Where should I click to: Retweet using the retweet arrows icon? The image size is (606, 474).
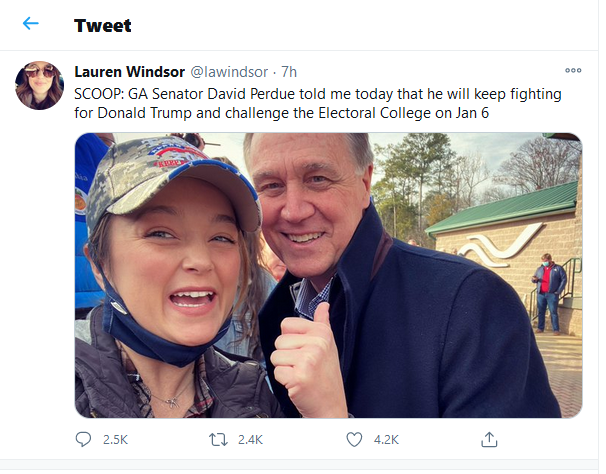219,439
